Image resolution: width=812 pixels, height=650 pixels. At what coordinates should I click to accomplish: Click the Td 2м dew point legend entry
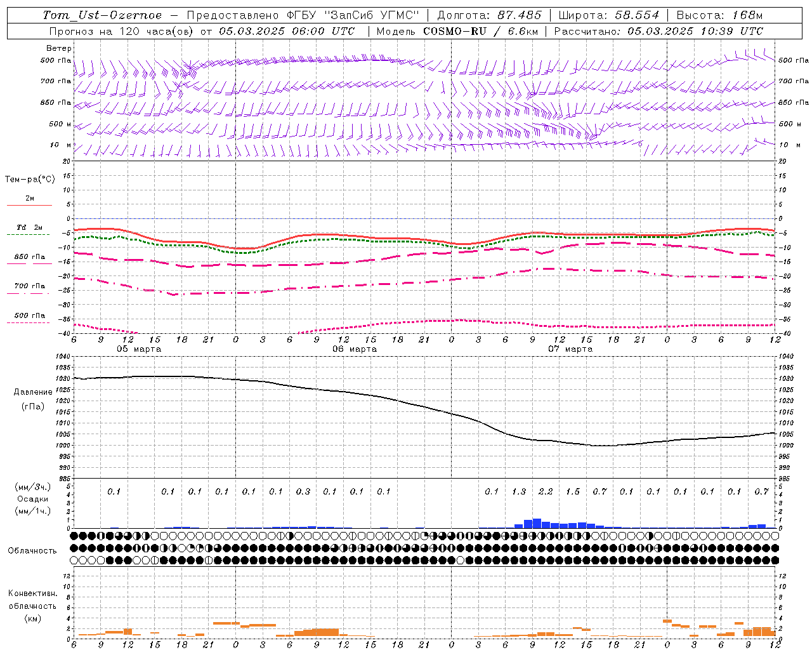point(30,227)
